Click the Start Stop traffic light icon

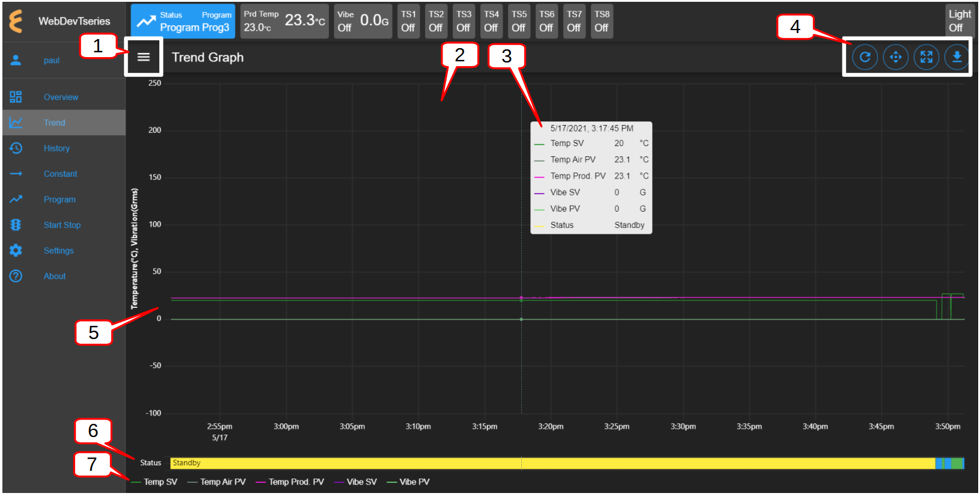(16, 225)
